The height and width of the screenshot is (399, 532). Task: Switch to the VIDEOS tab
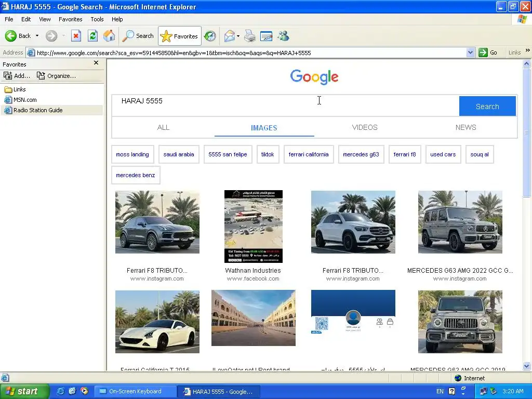(x=365, y=128)
